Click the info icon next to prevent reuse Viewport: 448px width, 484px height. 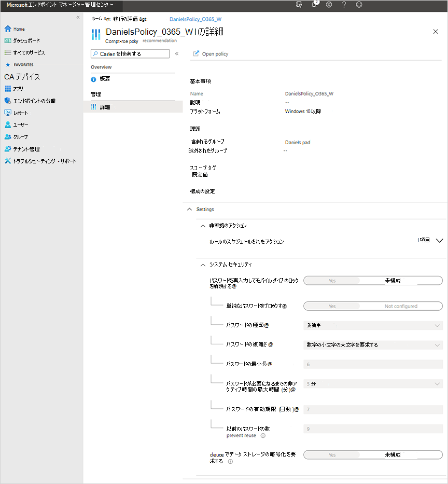point(263,436)
